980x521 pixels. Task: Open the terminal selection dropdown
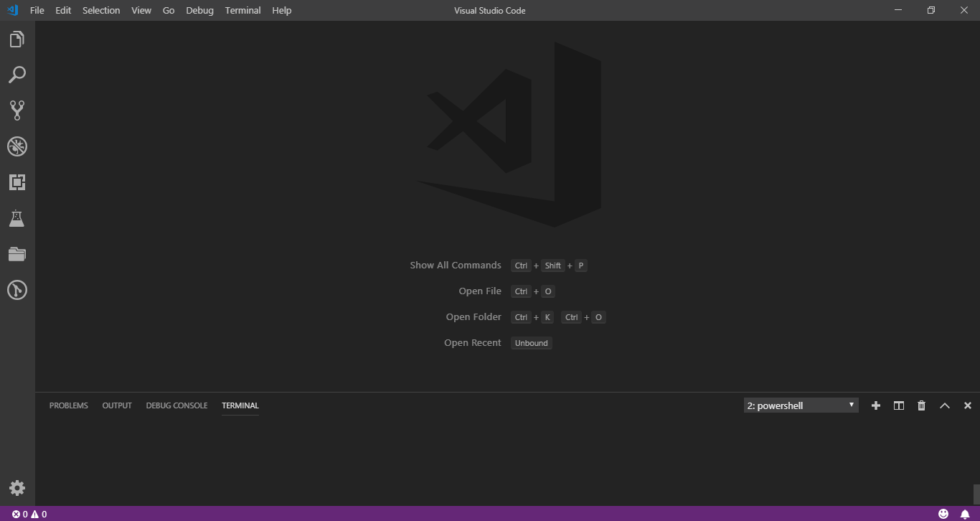800,405
